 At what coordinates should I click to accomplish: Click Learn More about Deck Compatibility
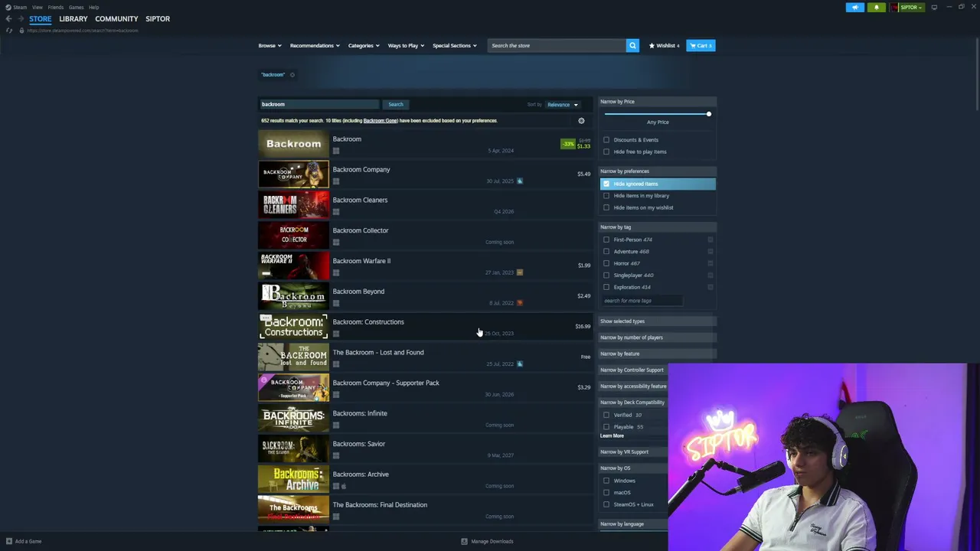coord(612,436)
